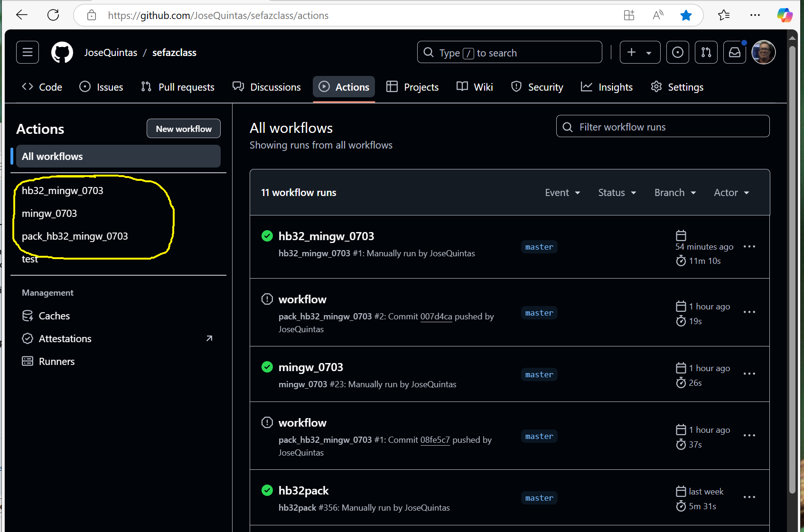Open the create new plus dropdown

click(x=639, y=53)
